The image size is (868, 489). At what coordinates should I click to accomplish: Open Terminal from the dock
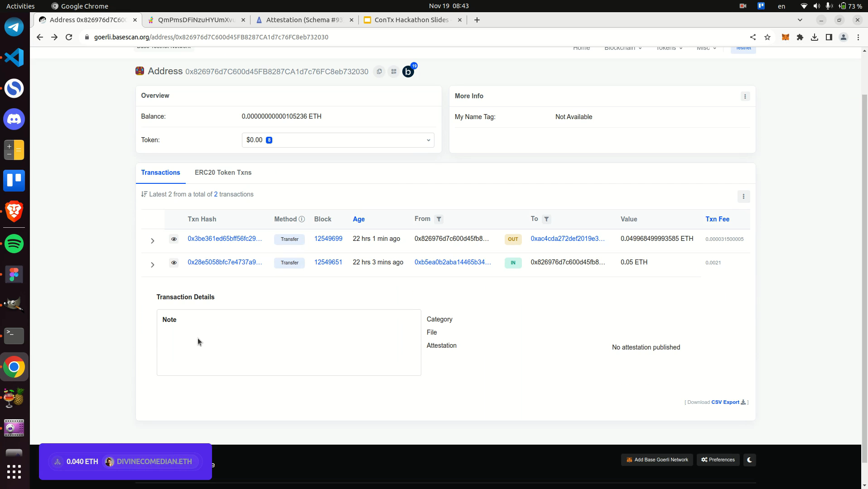(x=14, y=336)
